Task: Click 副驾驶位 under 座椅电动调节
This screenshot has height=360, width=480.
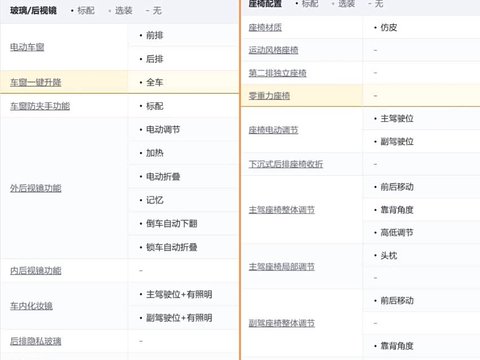Action: pyautogui.click(x=397, y=141)
